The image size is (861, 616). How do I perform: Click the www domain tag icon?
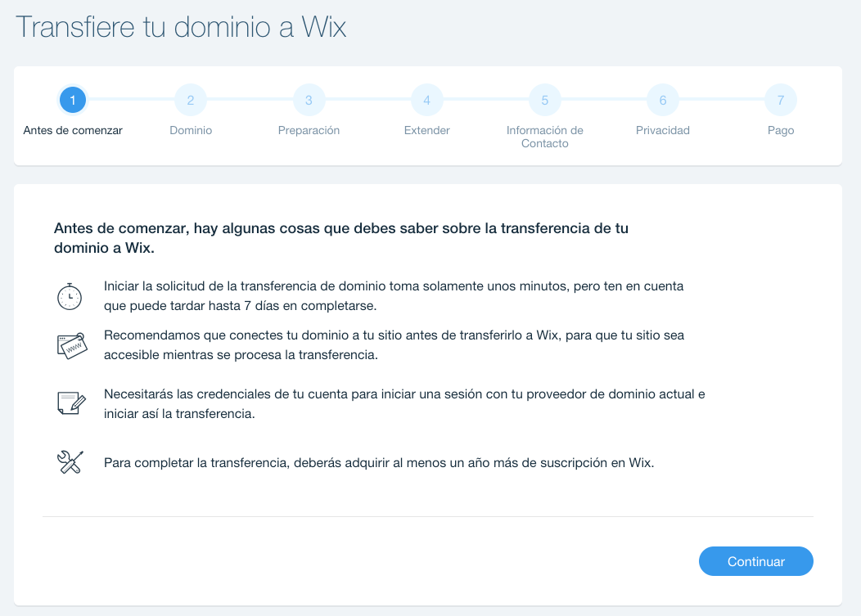point(72,346)
